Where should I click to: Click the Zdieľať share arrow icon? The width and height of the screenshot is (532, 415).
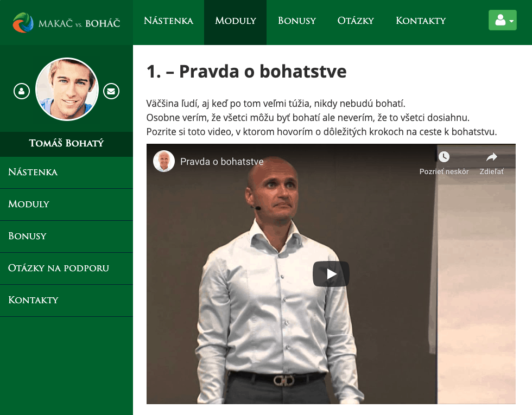492,157
